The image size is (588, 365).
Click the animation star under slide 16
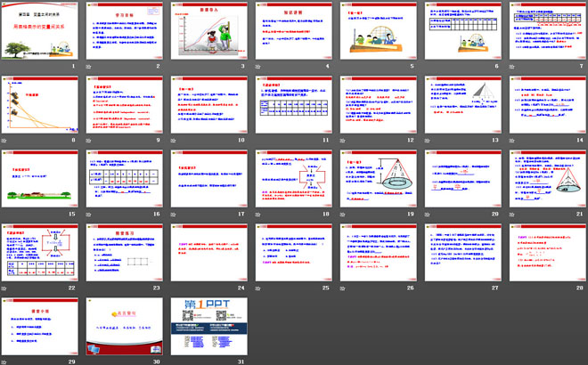point(88,215)
